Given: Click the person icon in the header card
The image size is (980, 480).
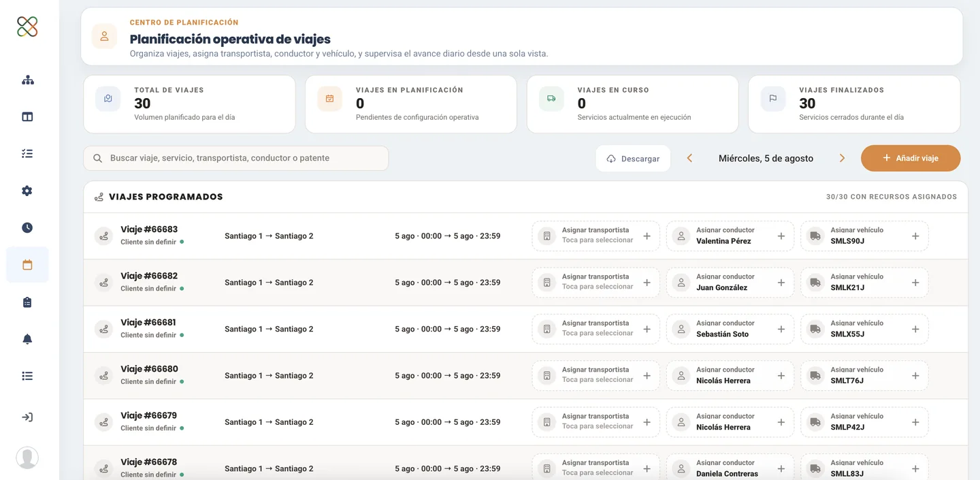Looking at the screenshot, I should point(104,37).
